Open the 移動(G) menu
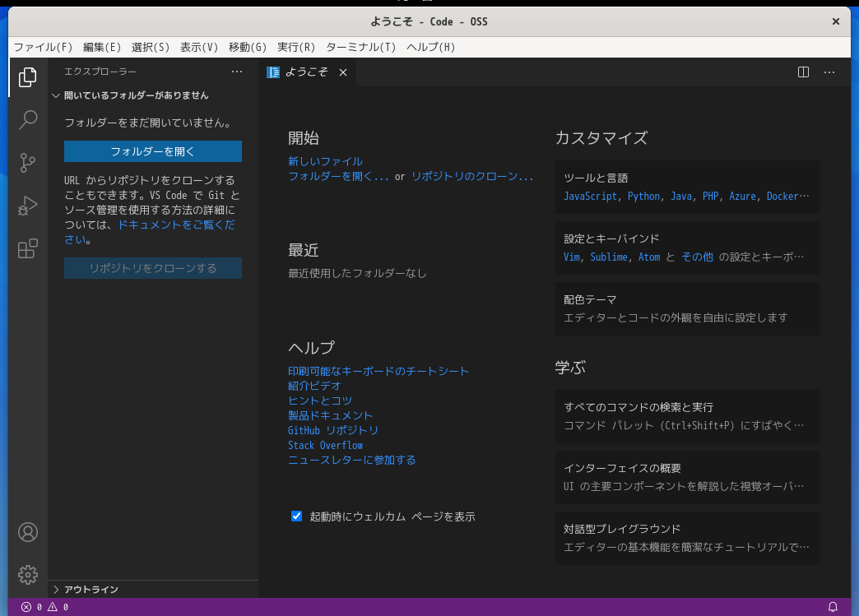This screenshot has height=616, width=859. 248,47
